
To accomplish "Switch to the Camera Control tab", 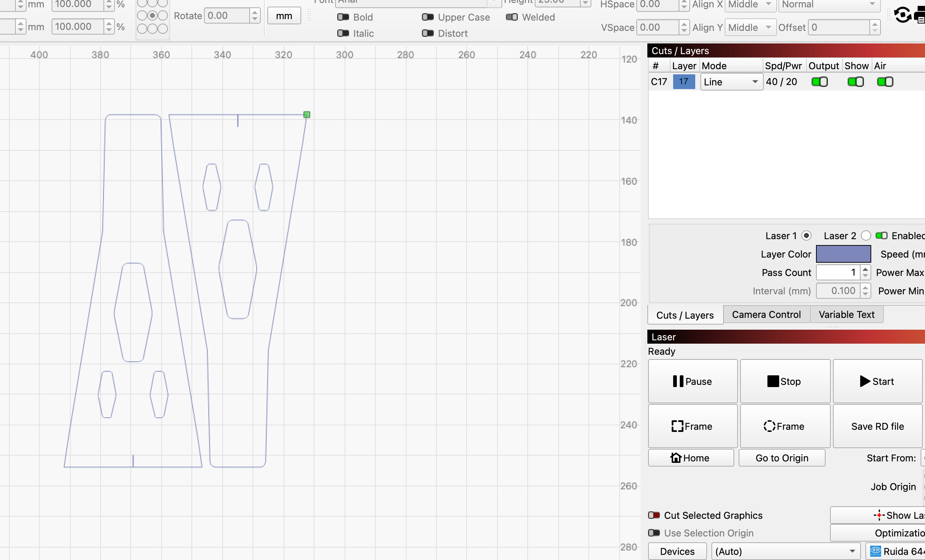I will 766,314.
